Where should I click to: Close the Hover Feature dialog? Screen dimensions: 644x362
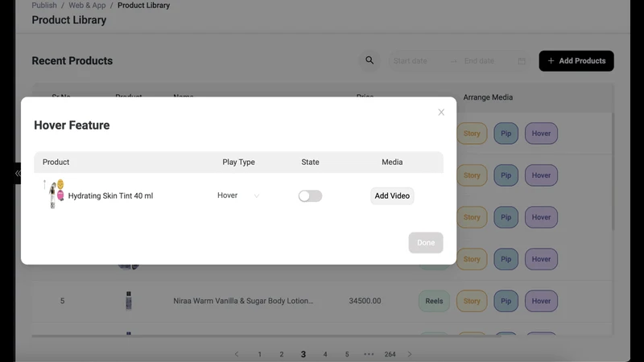tap(441, 112)
